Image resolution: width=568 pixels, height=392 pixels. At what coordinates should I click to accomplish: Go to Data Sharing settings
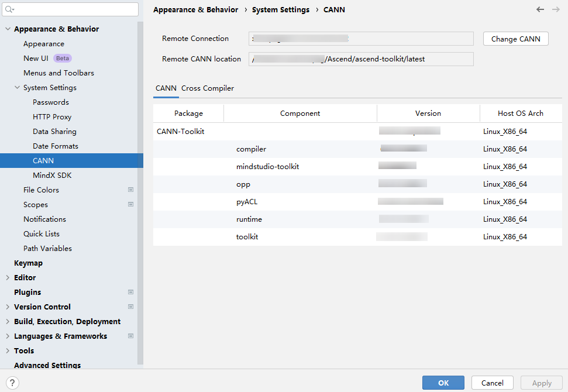(55, 132)
